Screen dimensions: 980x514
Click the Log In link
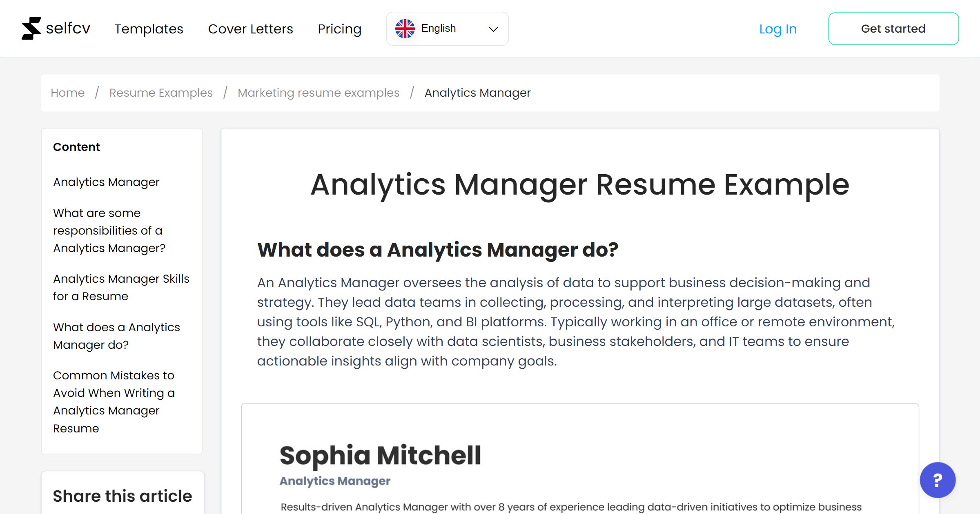[x=777, y=29]
